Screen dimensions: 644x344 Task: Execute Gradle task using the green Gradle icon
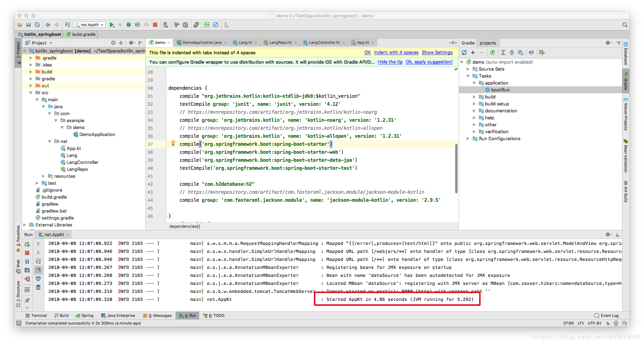click(x=492, y=53)
